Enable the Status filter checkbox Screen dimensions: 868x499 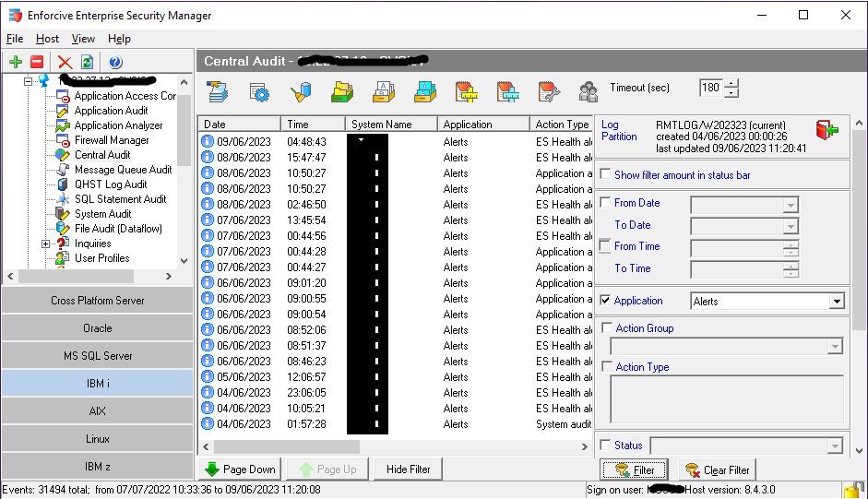pos(606,445)
